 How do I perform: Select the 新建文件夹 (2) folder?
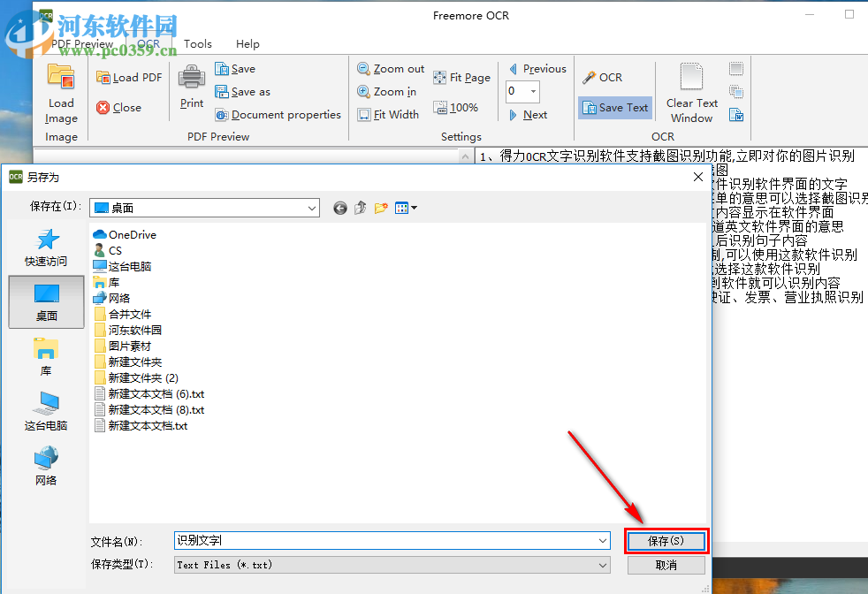pyautogui.click(x=136, y=378)
